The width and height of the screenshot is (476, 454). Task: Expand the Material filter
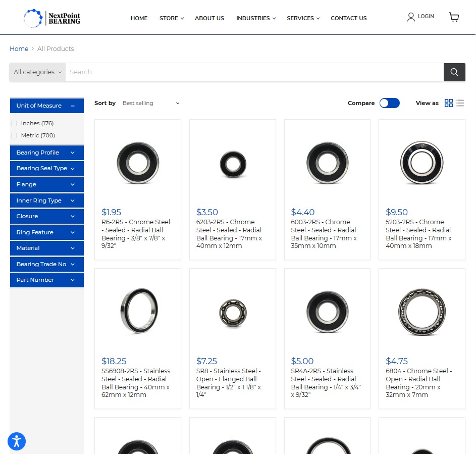(x=47, y=248)
